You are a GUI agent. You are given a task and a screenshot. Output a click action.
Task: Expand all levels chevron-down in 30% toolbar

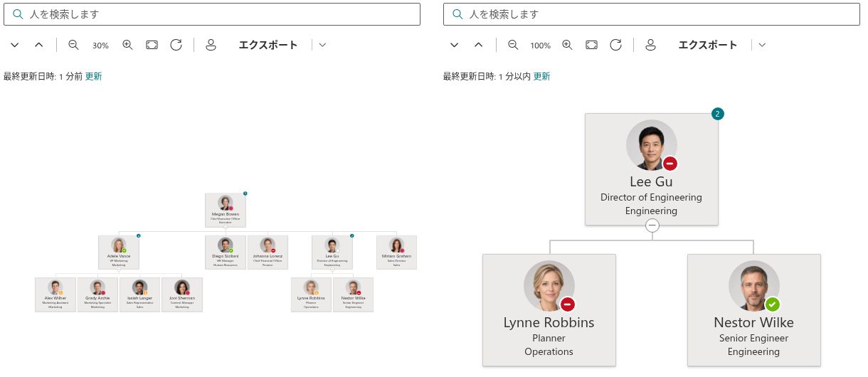[x=14, y=45]
